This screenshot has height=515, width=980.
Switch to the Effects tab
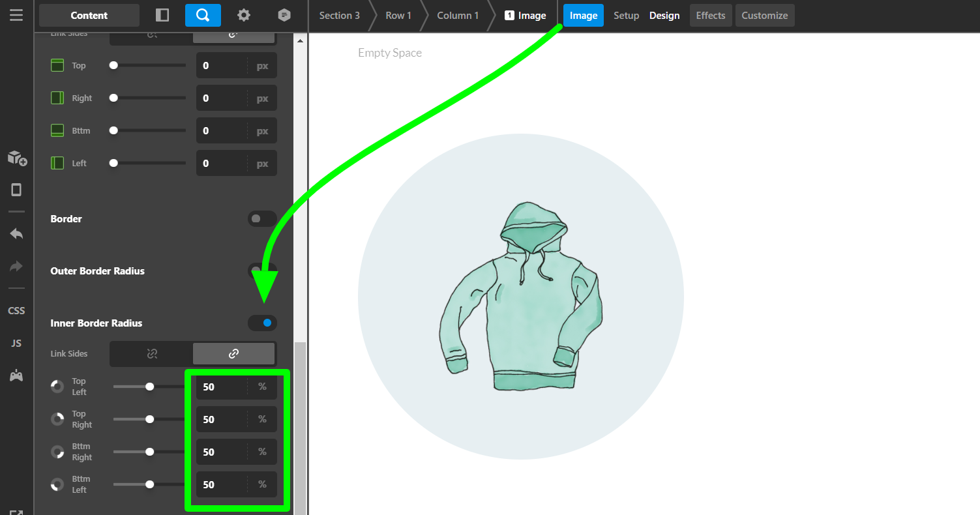(x=710, y=15)
